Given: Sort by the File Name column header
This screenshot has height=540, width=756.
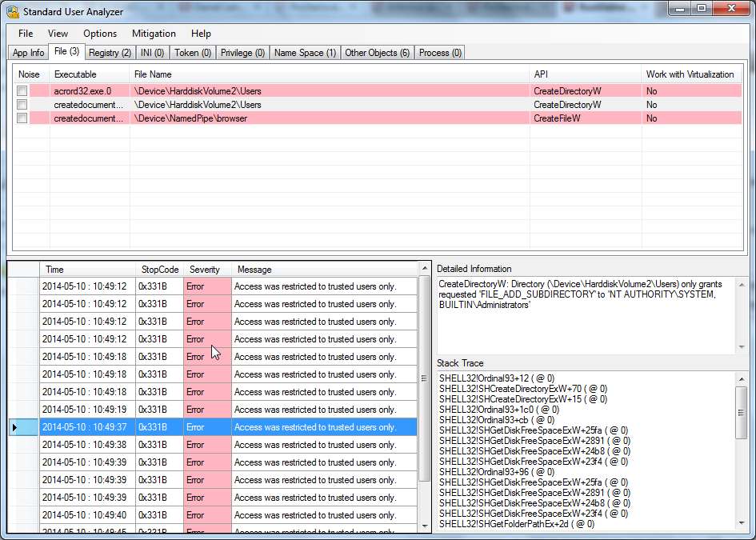Looking at the screenshot, I should [x=330, y=74].
